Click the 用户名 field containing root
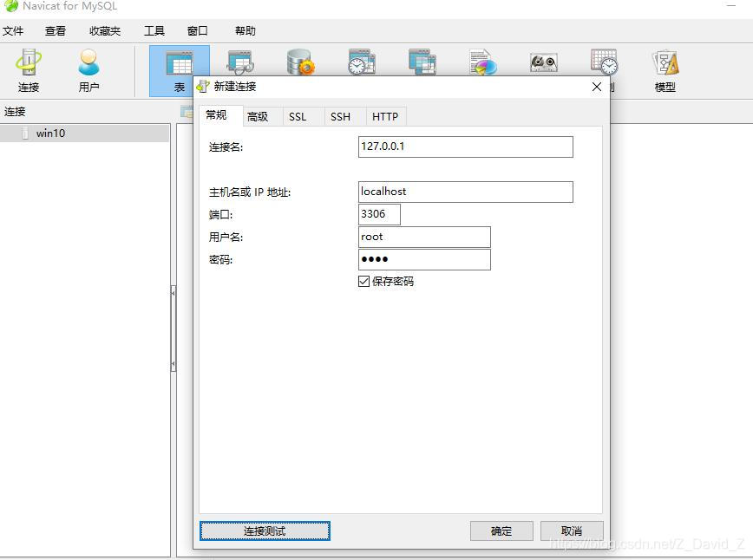Screen dimensions: 753x560 pyautogui.click(x=424, y=237)
